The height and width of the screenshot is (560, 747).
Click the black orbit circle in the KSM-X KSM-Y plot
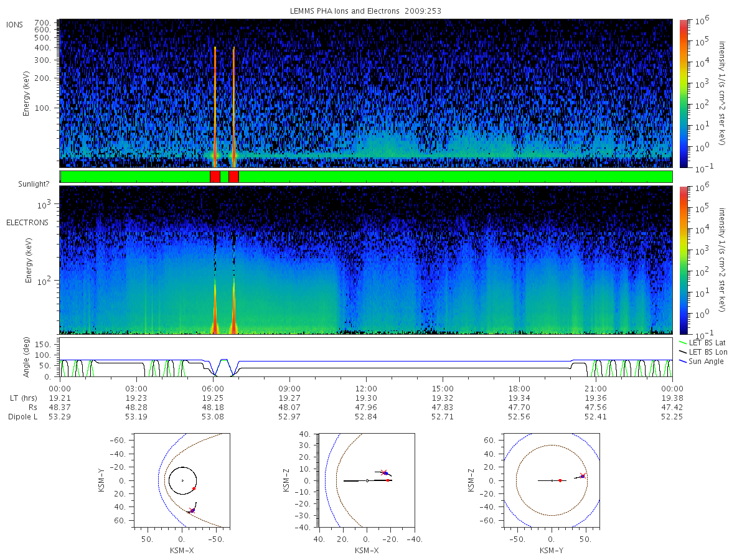pyautogui.click(x=182, y=480)
